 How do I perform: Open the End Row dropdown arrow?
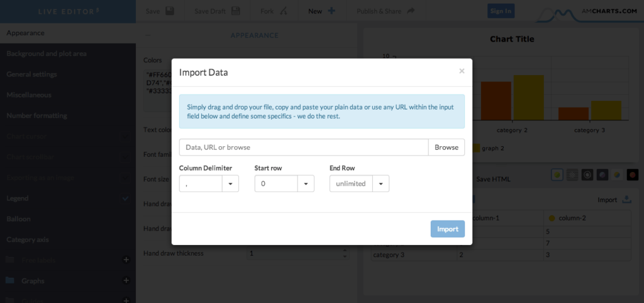tap(380, 184)
